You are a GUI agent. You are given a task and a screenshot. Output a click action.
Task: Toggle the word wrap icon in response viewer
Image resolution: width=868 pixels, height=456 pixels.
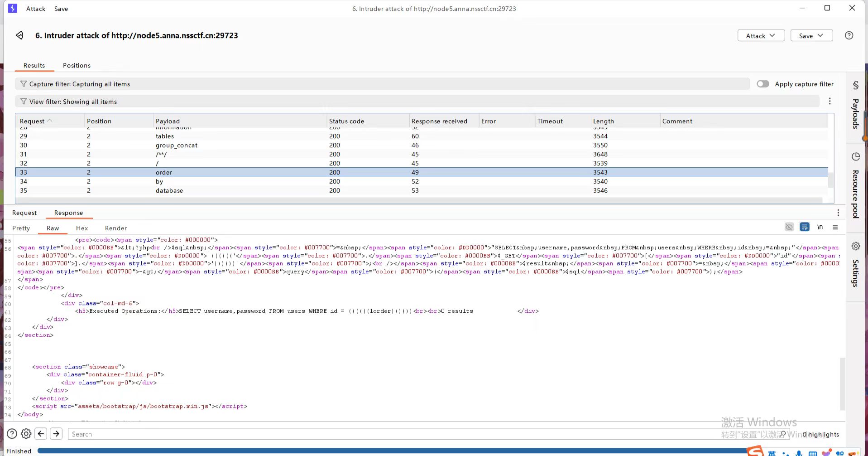pyautogui.click(x=804, y=227)
